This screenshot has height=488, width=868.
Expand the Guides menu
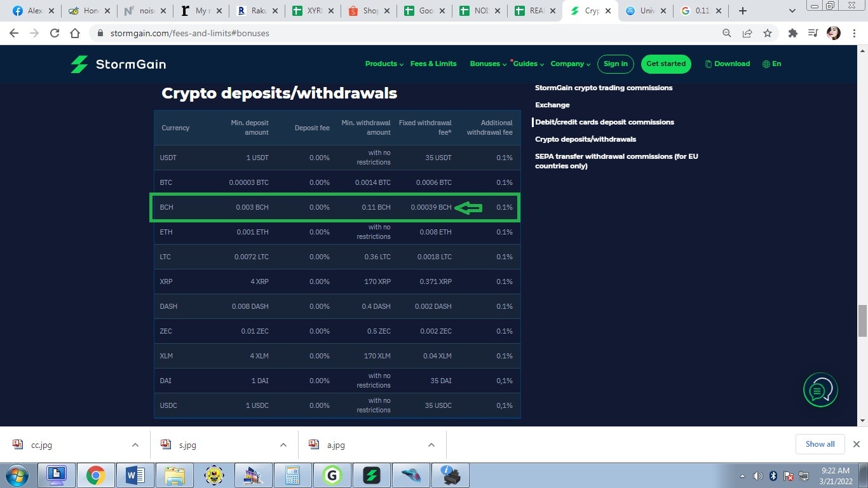(x=529, y=64)
